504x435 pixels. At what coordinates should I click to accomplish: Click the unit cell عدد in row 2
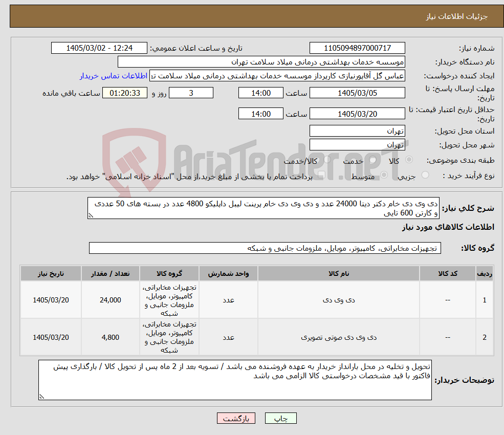point(228,337)
